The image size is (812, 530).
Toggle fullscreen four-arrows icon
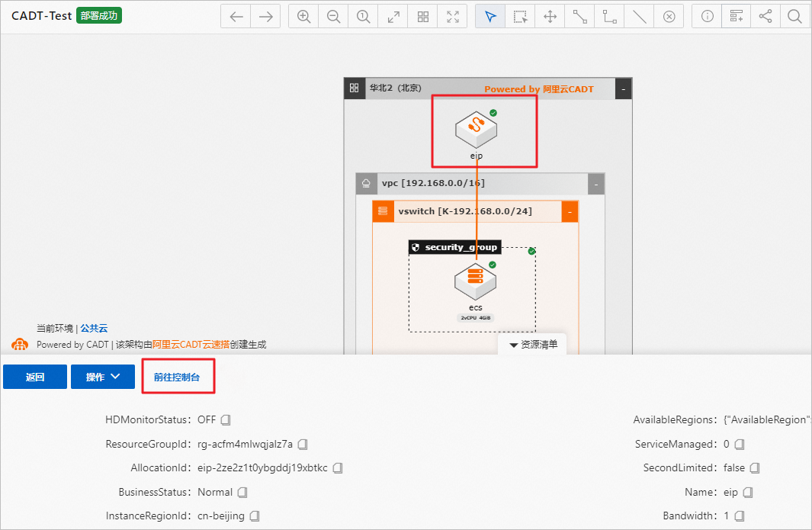(453, 17)
